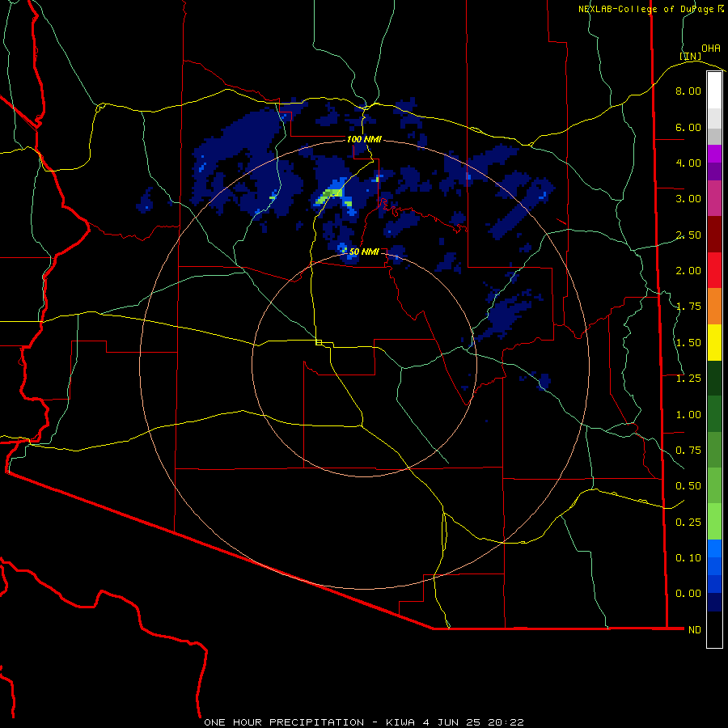
Task: Pick the black ND swatch at the bottom of the legend
Action: (x=714, y=629)
